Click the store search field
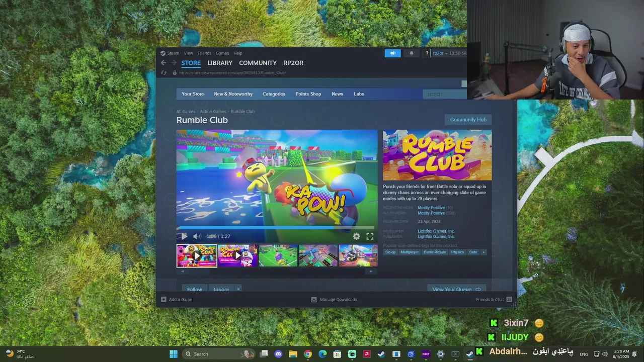 445,94
